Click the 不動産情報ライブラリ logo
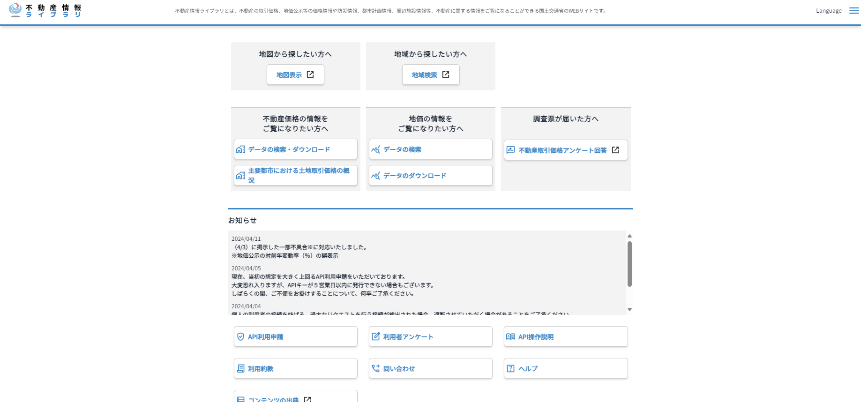The image size is (868, 402). (45, 11)
